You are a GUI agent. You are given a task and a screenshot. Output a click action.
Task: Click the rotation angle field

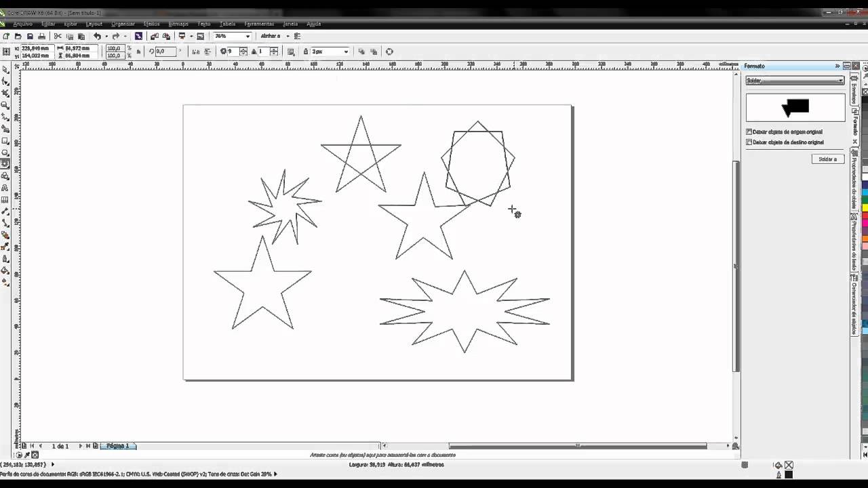coord(165,52)
